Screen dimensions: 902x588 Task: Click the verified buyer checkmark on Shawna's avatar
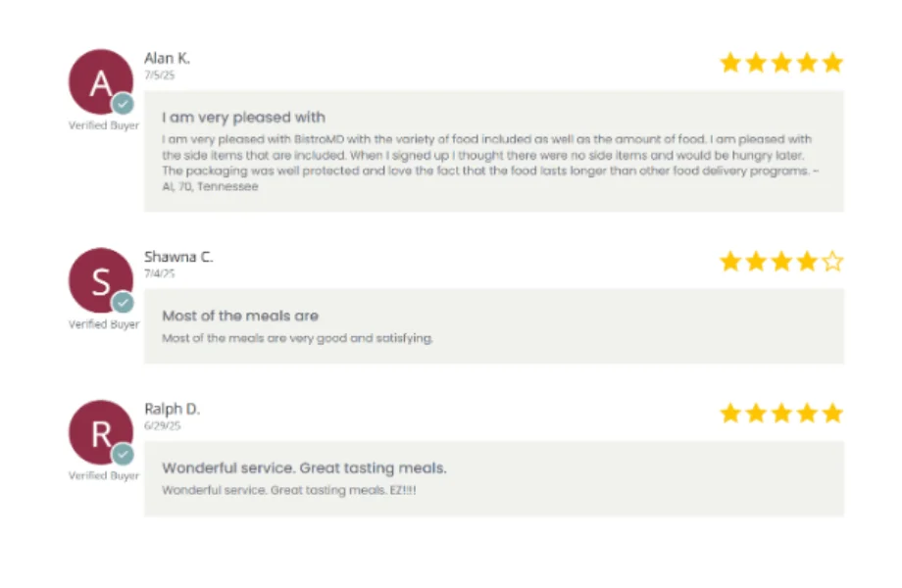(124, 303)
